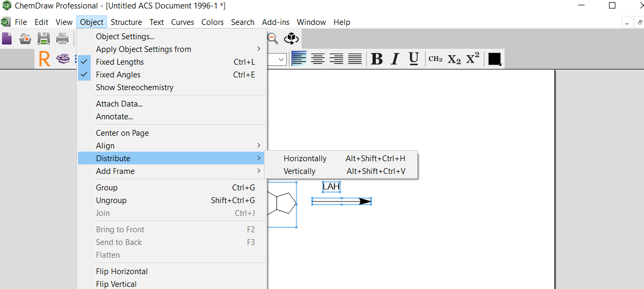Open the Edit menu
This screenshot has height=289, width=644.
(41, 22)
